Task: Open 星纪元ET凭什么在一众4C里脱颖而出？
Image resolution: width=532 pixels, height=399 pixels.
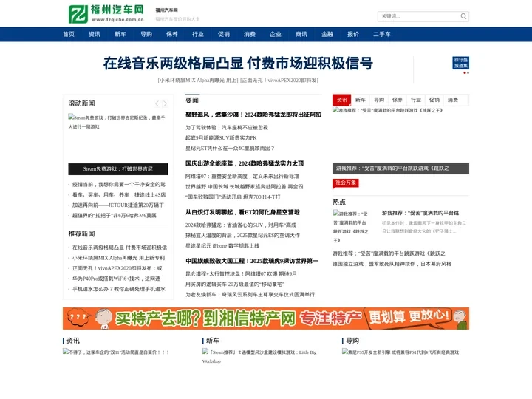Action: (x=230, y=149)
